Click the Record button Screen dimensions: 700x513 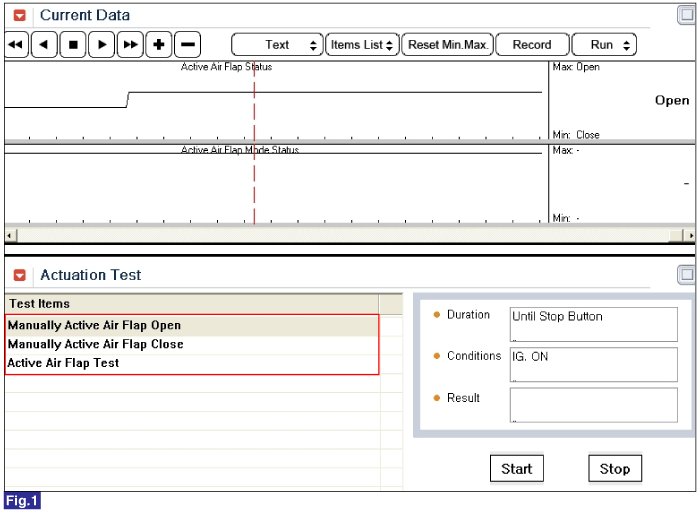click(532, 45)
